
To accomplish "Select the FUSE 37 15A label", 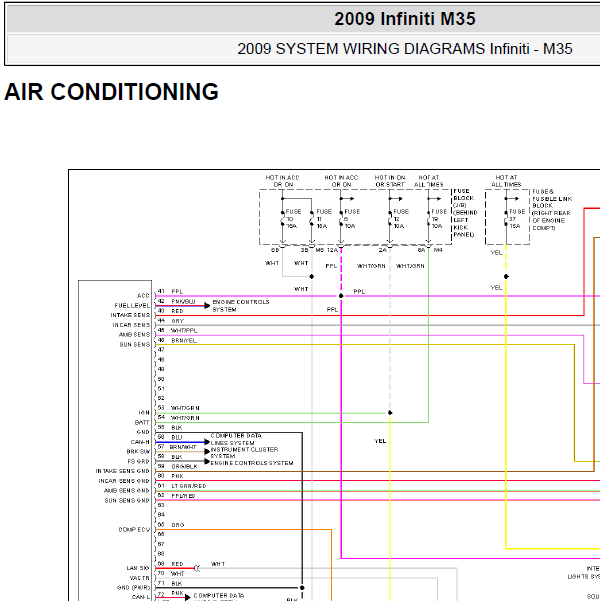I will point(517,219).
